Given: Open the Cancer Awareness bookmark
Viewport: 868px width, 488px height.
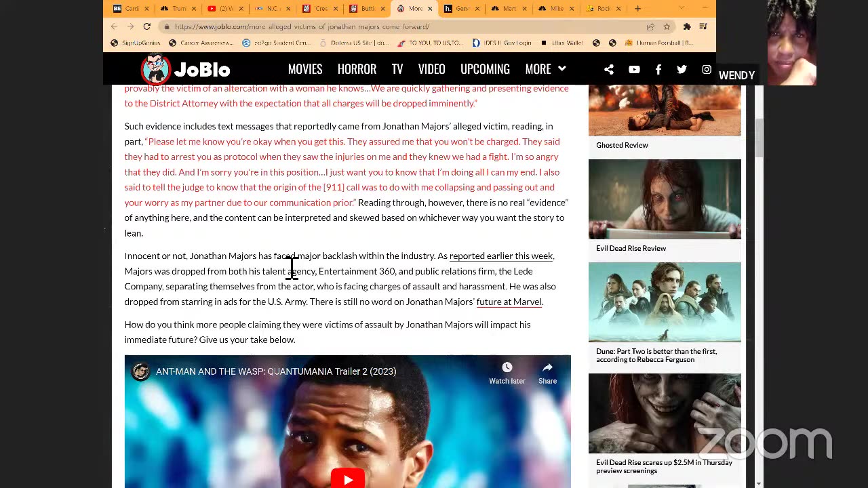Looking at the screenshot, I should click(x=201, y=43).
